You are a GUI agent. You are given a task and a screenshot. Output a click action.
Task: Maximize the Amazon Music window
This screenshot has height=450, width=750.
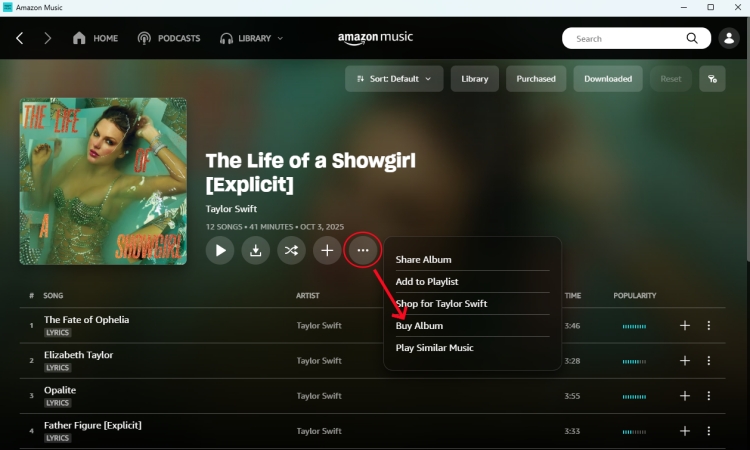pos(711,7)
